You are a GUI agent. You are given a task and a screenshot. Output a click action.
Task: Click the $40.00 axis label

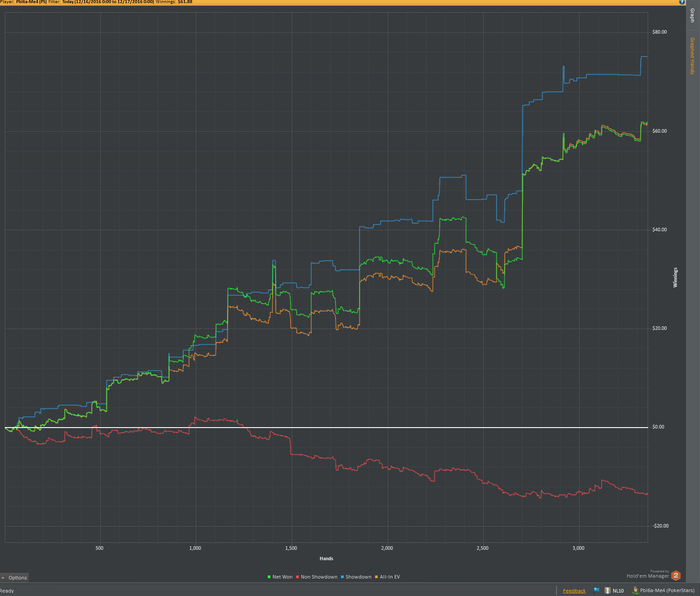tap(659, 230)
